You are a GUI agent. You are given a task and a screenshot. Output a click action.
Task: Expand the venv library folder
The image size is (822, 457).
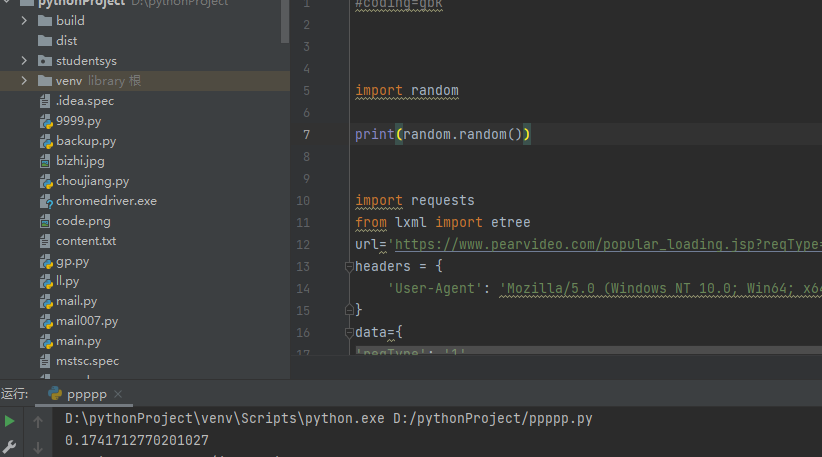pyautogui.click(x=24, y=81)
